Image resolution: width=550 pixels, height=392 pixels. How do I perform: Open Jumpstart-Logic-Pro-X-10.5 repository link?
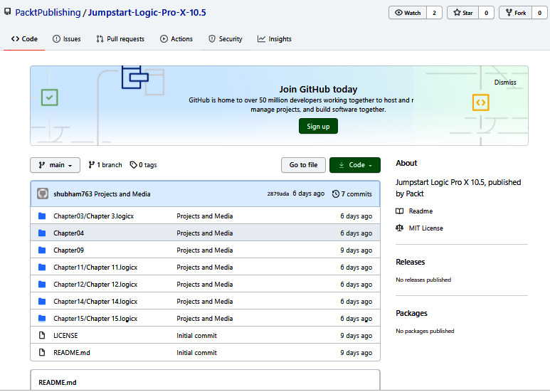point(147,13)
